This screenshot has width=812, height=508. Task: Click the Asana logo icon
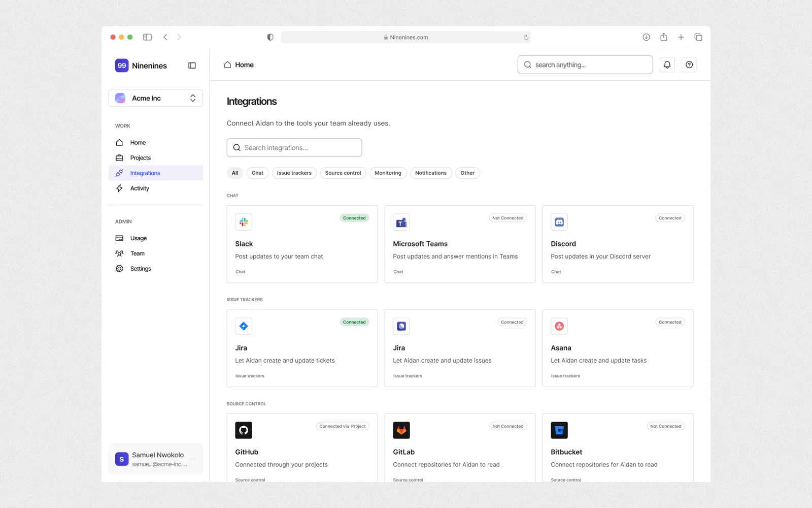point(559,326)
